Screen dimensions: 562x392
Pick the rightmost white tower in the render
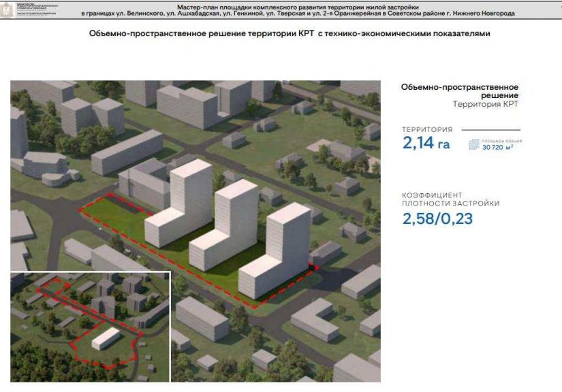click(279, 248)
